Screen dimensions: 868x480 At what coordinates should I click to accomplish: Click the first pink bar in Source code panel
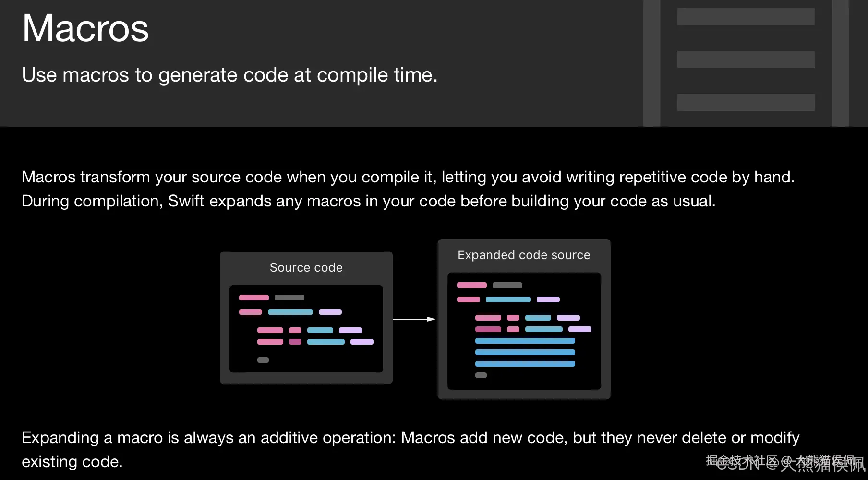coord(253,298)
